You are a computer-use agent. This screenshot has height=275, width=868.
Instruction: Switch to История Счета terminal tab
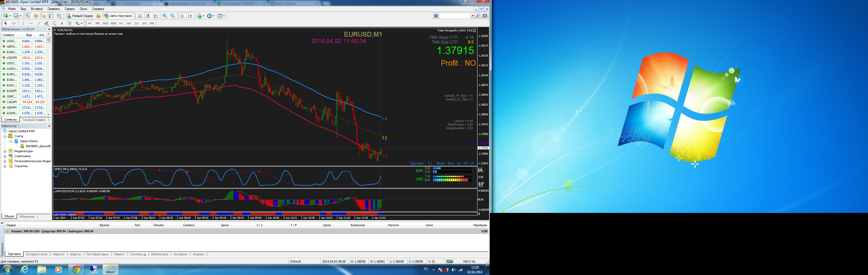[36, 254]
